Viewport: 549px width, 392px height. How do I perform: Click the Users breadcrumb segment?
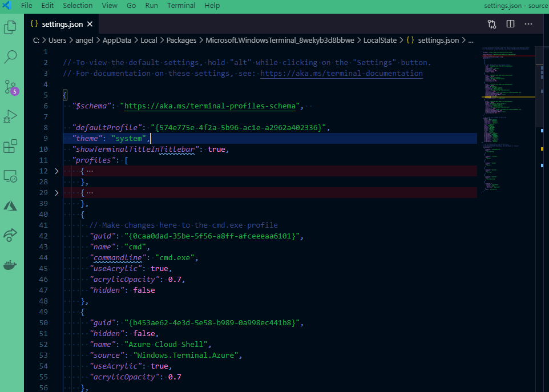pos(58,41)
